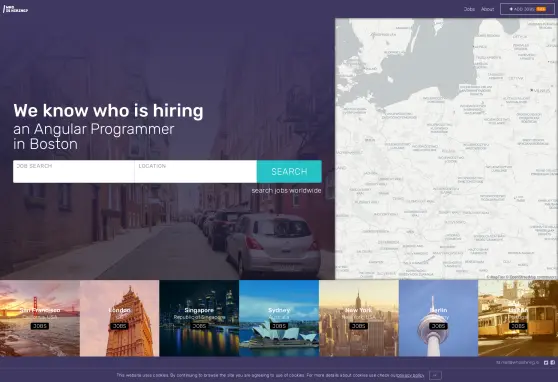Click the teal SEARCH button
Screen dimensions: 558x382
click(289, 172)
